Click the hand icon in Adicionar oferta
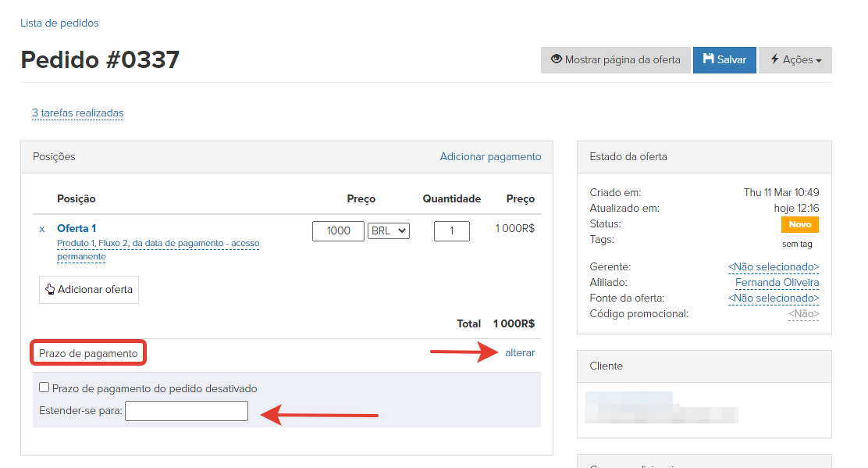The image size is (868, 468). tap(51, 290)
